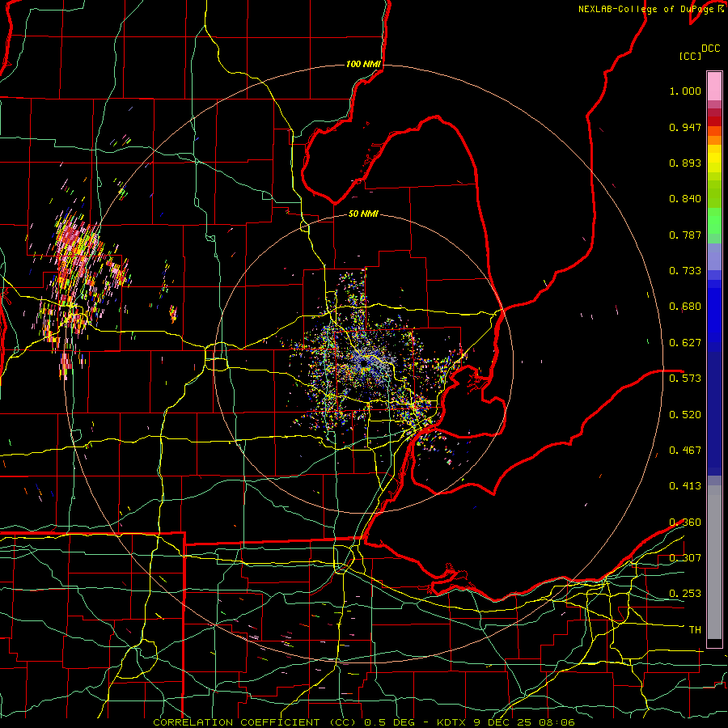Viewport: 728px width, 728px height.
Task: Click the DCC label above color scale
Action: pyautogui.click(x=711, y=49)
